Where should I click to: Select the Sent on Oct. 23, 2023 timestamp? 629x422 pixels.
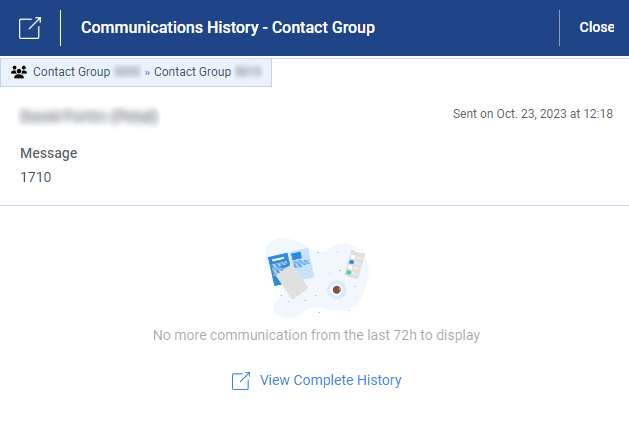point(533,114)
